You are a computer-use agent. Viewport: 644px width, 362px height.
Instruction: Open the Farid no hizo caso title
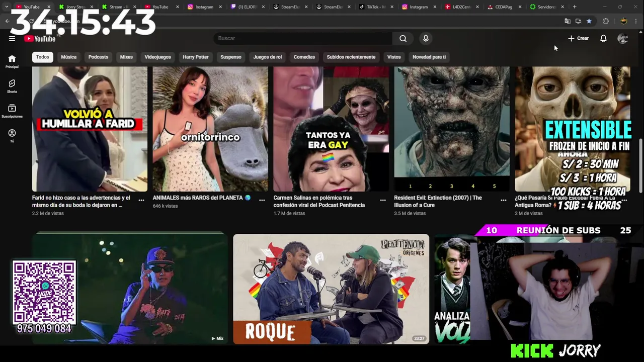(82, 201)
